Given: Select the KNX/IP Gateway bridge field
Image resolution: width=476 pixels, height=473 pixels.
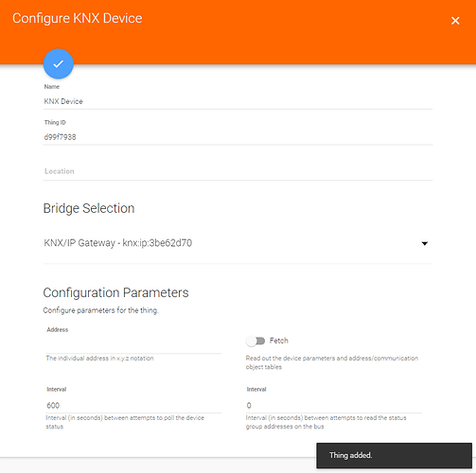Looking at the screenshot, I should click(x=238, y=243).
